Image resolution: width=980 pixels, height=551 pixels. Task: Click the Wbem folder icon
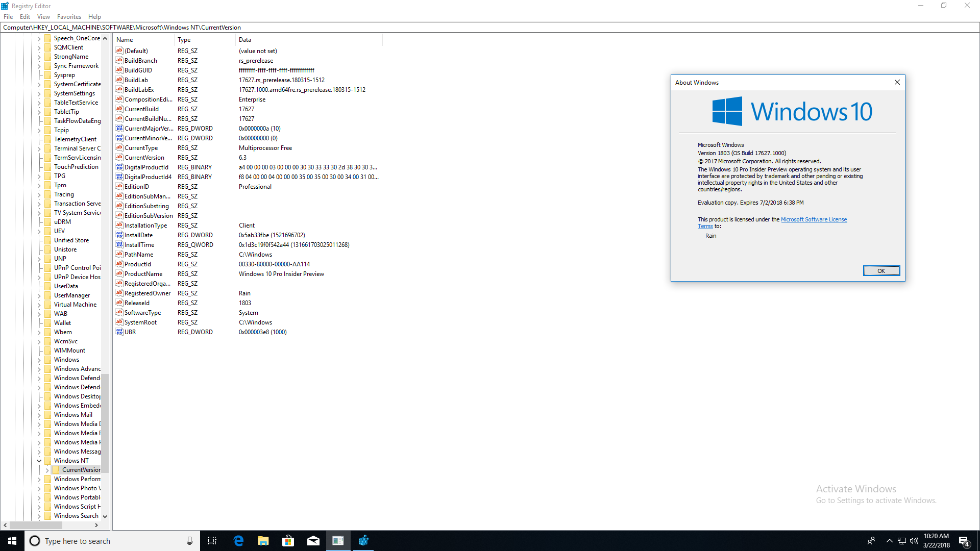coord(48,332)
